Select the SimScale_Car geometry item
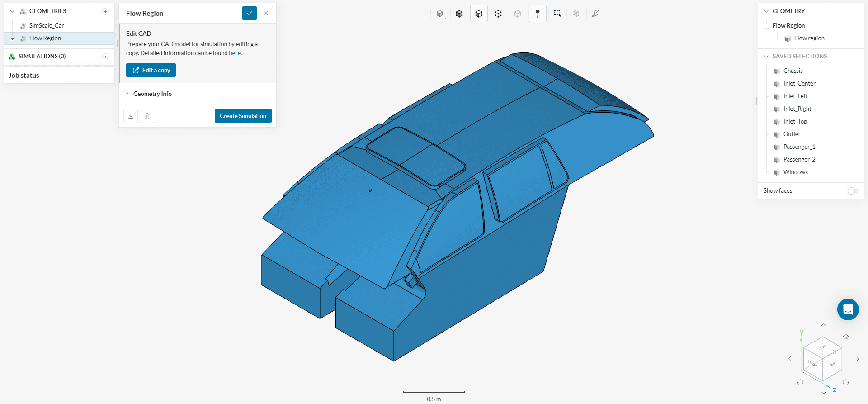This screenshot has height=404, width=868. [x=47, y=25]
